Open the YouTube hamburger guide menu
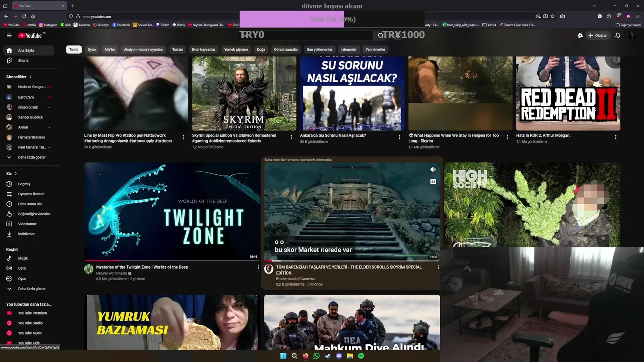644x362 pixels. pyautogui.click(x=9, y=35)
